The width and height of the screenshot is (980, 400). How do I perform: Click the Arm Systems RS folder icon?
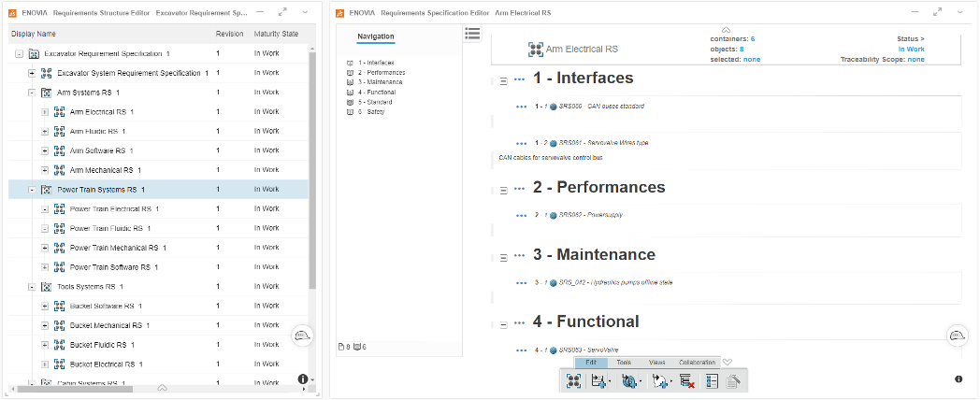pyautogui.click(x=46, y=93)
